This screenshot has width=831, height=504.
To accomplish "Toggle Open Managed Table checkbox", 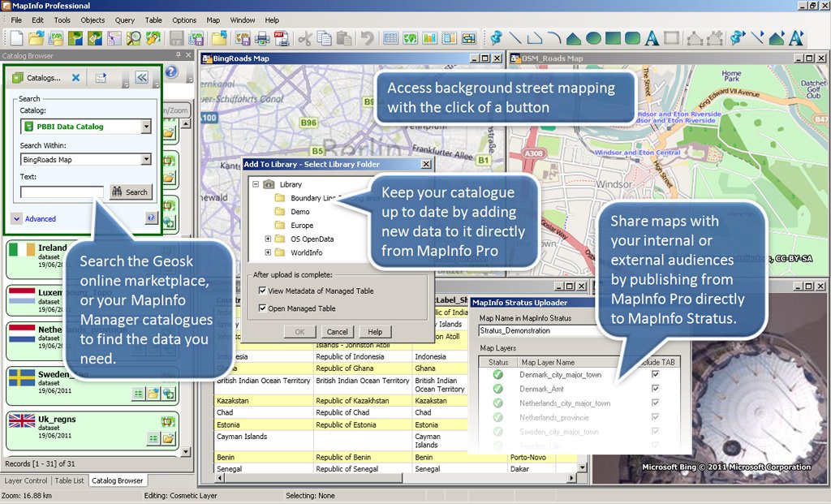I will coord(262,308).
